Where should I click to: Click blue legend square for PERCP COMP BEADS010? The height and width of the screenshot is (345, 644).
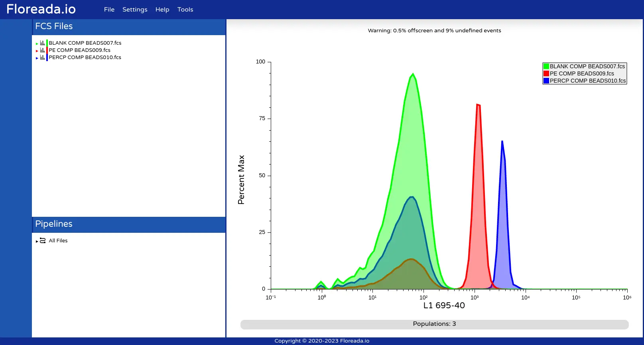point(546,81)
